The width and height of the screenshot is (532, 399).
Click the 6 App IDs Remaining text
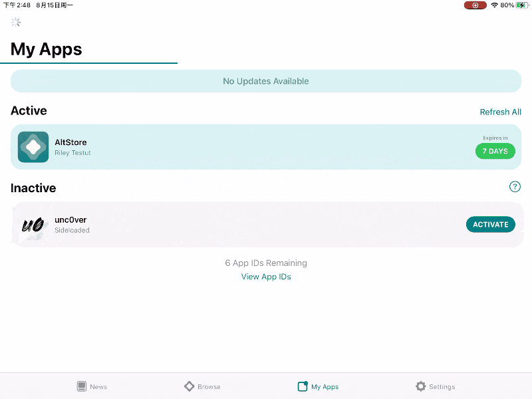[x=266, y=263]
